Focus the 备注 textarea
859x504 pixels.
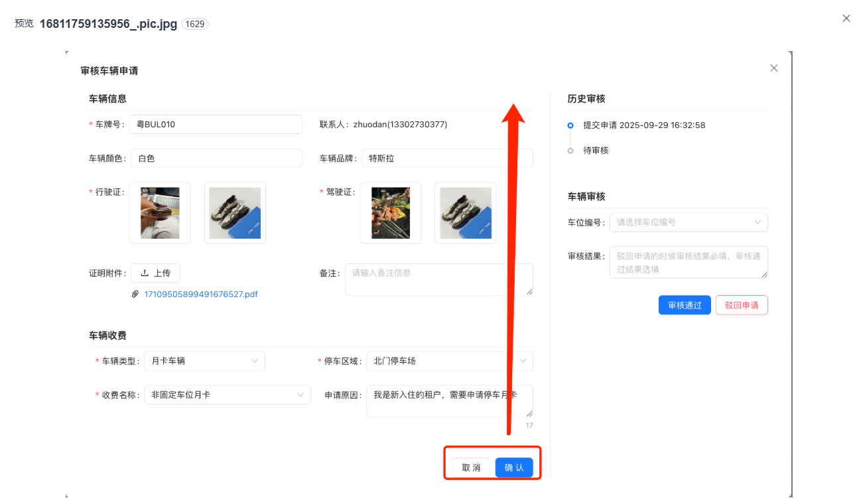(x=438, y=279)
